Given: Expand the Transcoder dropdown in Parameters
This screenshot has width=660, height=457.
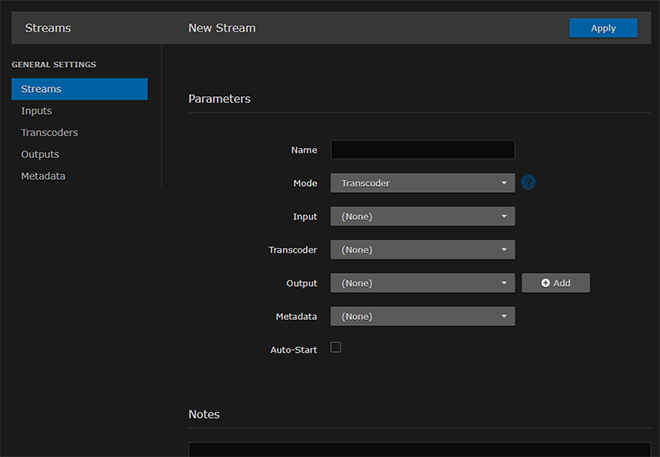Looking at the screenshot, I should point(422,250).
